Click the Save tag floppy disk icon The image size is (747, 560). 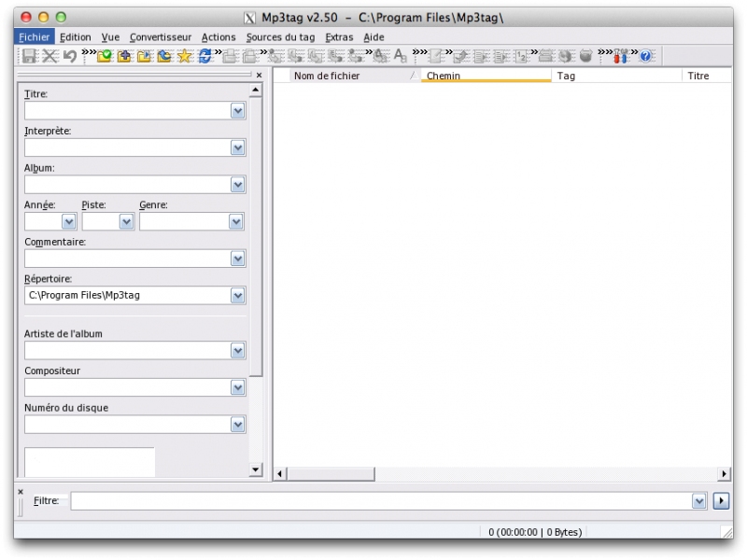coord(29,56)
